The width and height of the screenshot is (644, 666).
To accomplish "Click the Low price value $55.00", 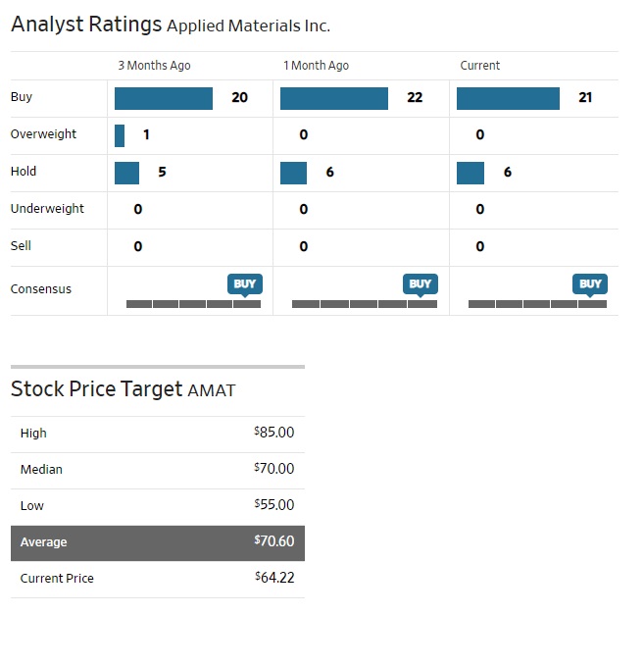I will click(x=274, y=505).
